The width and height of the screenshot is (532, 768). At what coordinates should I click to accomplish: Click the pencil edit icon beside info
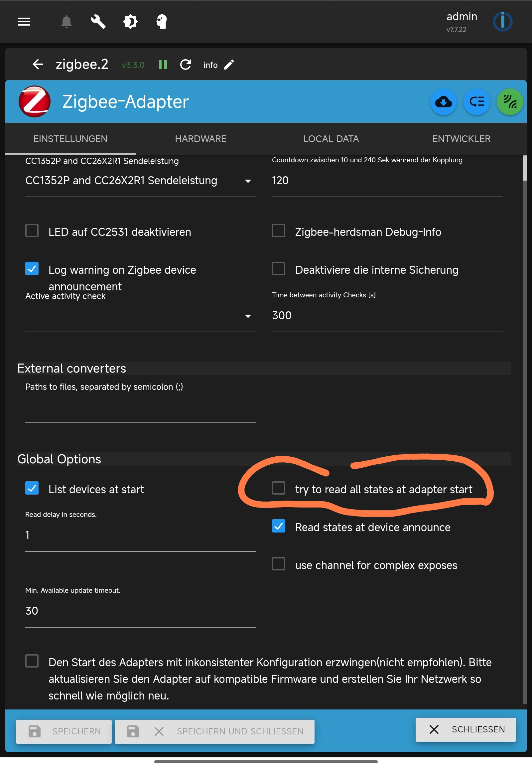click(x=229, y=65)
